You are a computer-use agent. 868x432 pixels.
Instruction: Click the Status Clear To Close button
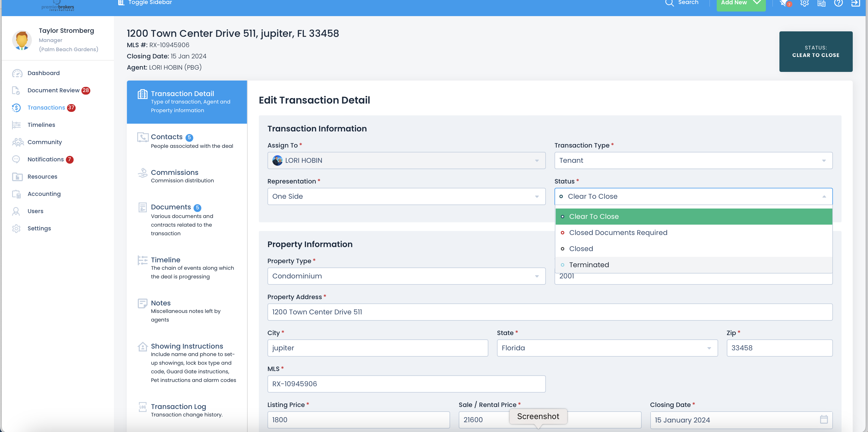coord(815,51)
